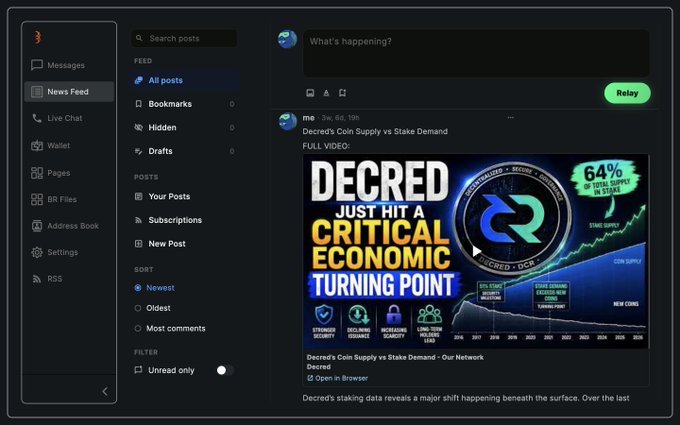Click the Address Book contact icon

[37, 226]
